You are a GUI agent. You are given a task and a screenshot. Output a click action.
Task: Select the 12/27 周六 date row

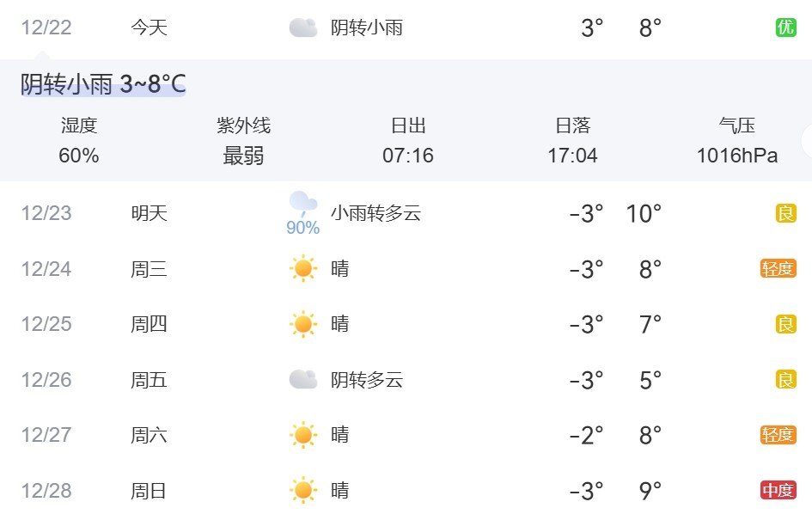[x=46, y=435]
